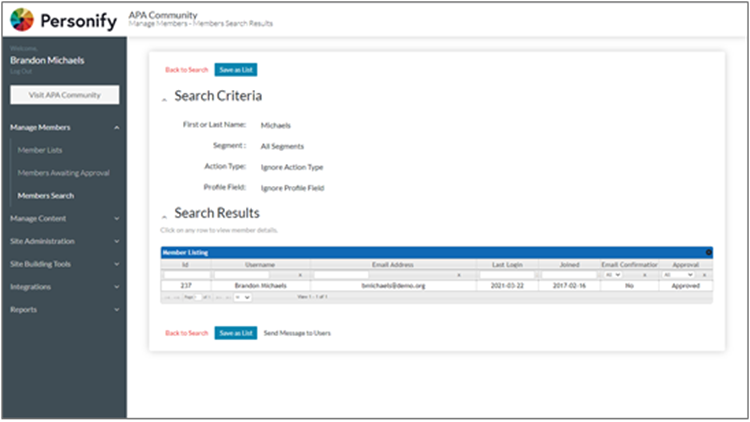The height and width of the screenshot is (422, 750).
Task: Collapse the Manage Members menu
Action: [117, 128]
